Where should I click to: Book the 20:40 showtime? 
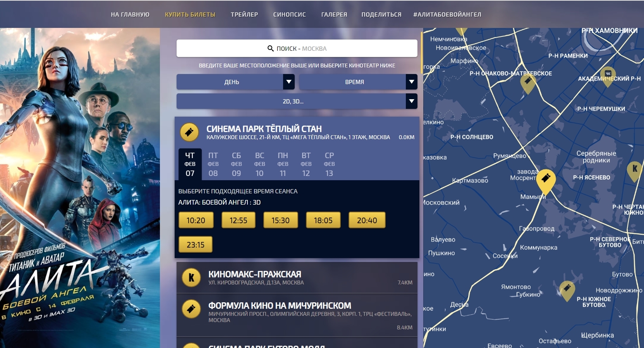pos(367,220)
